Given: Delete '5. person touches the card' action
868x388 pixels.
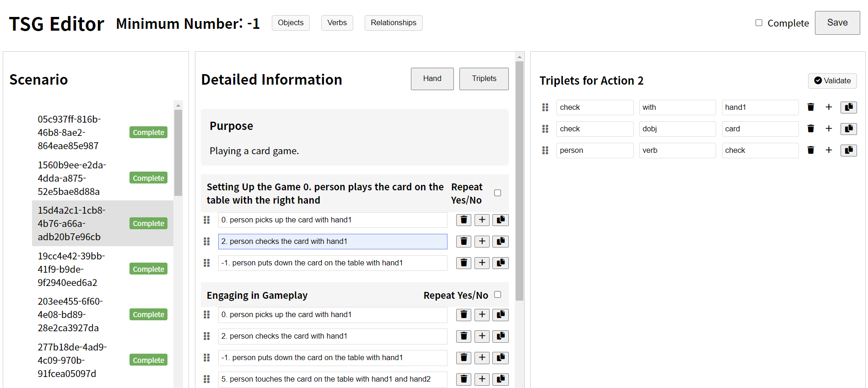Looking at the screenshot, I should pos(464,379).
